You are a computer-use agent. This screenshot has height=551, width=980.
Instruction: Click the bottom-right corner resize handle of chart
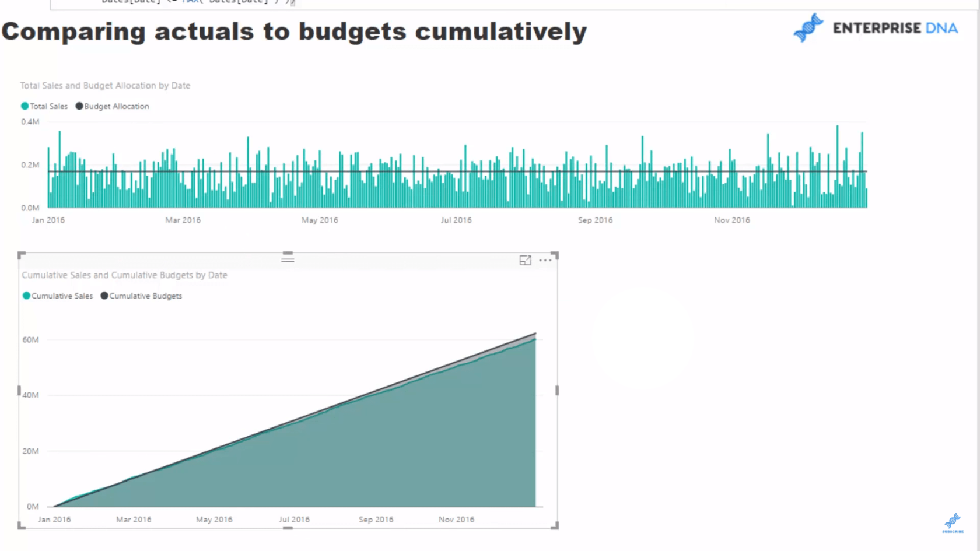555,525
